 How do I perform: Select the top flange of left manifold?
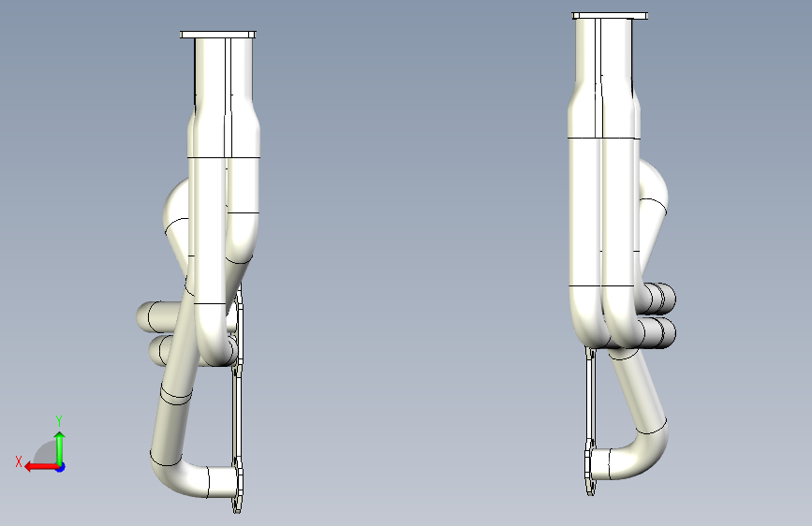pyautogui.click(x=218, y=35)
